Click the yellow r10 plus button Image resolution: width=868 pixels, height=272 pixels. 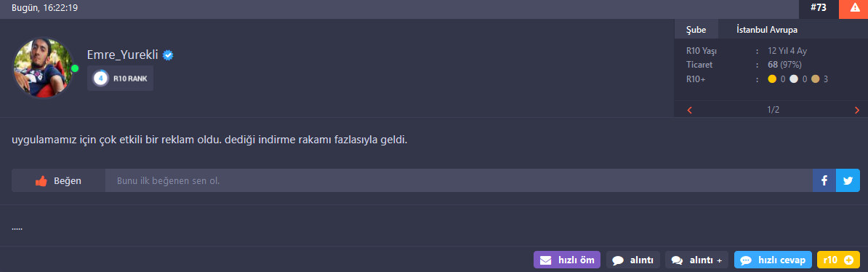point(838,260)
